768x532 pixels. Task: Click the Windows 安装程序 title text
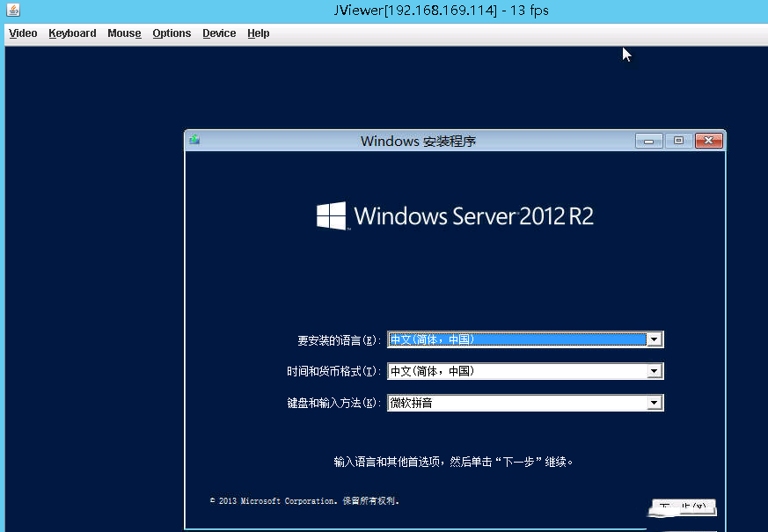pos(418,141)
